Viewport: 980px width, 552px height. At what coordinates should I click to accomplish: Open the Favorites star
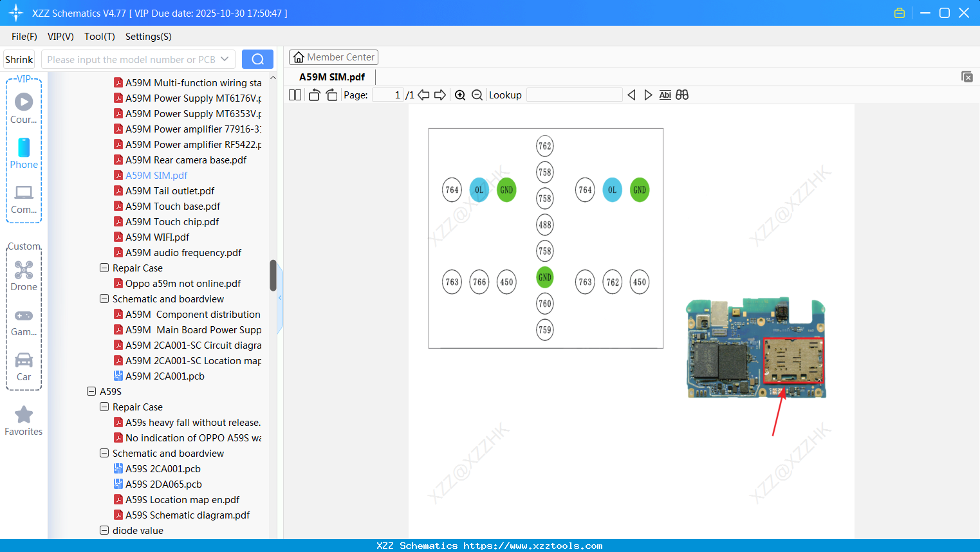click(x=24, y=421)
